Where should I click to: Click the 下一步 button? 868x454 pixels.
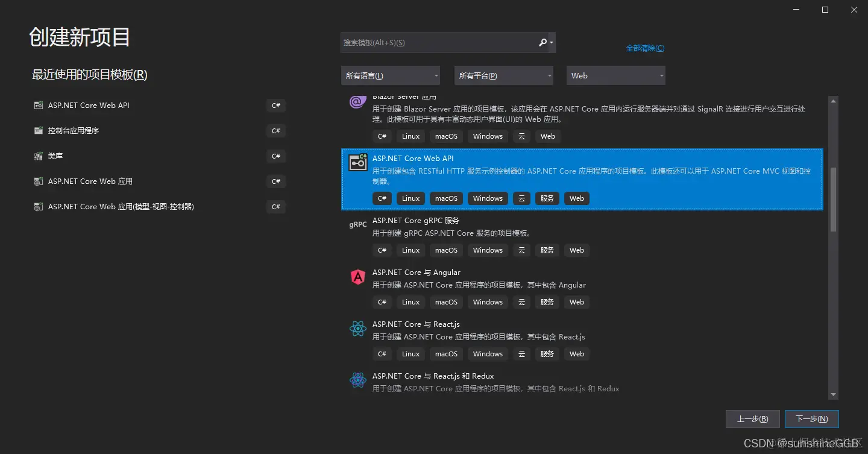(x=811, y=419)
